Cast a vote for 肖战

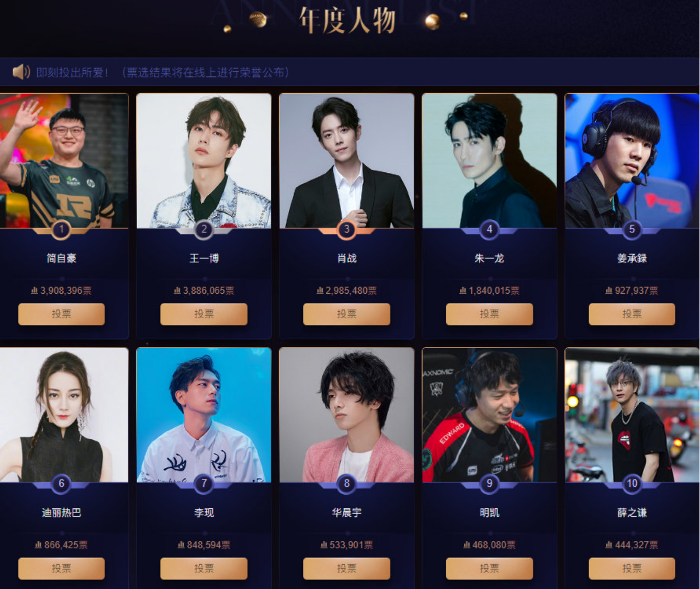click(346, 314)
